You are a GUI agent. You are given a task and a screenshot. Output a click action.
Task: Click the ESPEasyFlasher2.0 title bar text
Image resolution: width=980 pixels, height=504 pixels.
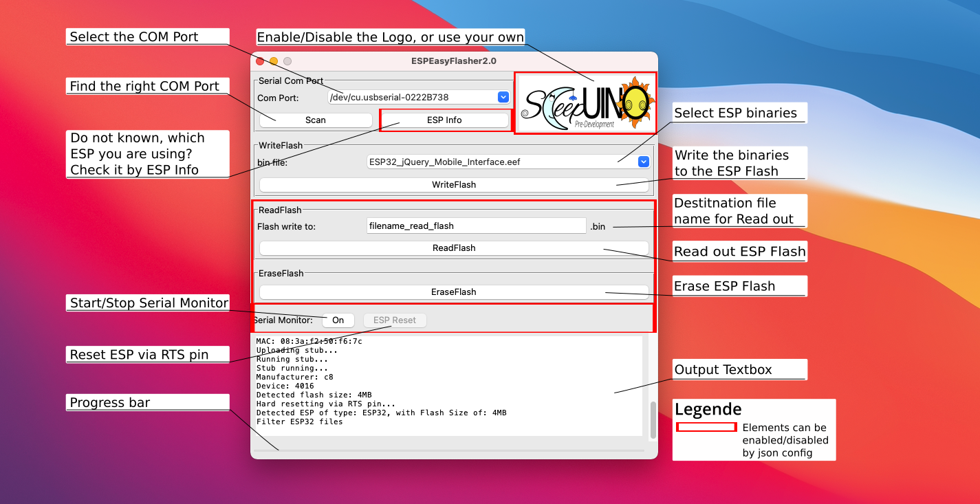click(x=453, y=61)
